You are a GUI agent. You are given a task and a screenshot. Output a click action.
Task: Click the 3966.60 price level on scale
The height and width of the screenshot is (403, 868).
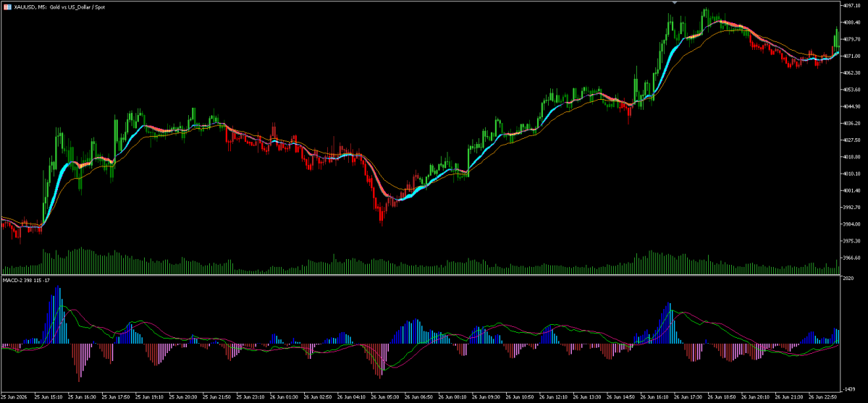(x=852, y=258)
